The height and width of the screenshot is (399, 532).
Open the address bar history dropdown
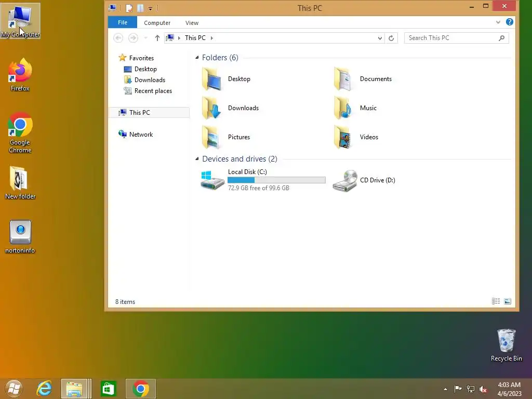tap(380, 38)
